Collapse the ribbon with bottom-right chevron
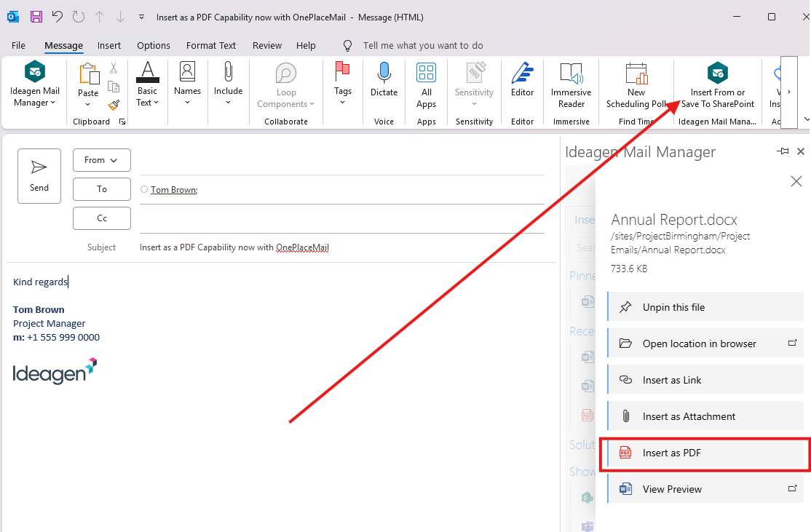 (x=806, y=120)
